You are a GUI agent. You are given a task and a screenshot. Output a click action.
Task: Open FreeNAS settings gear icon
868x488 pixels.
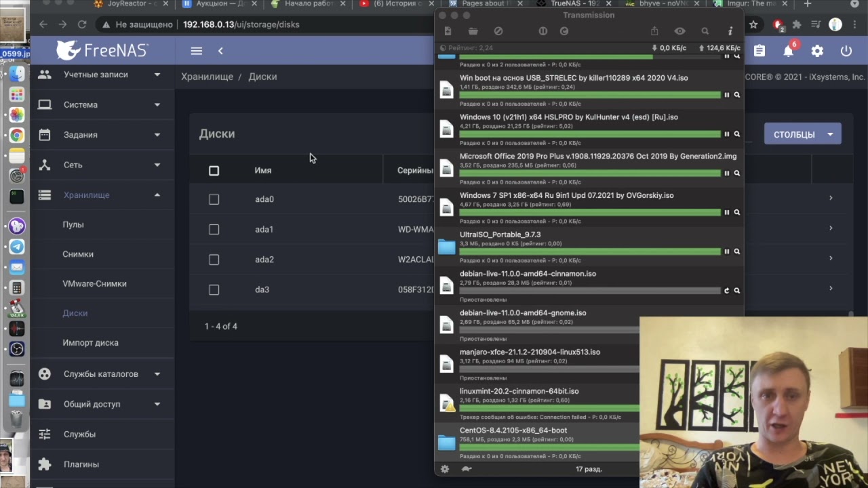coord(817,51)
